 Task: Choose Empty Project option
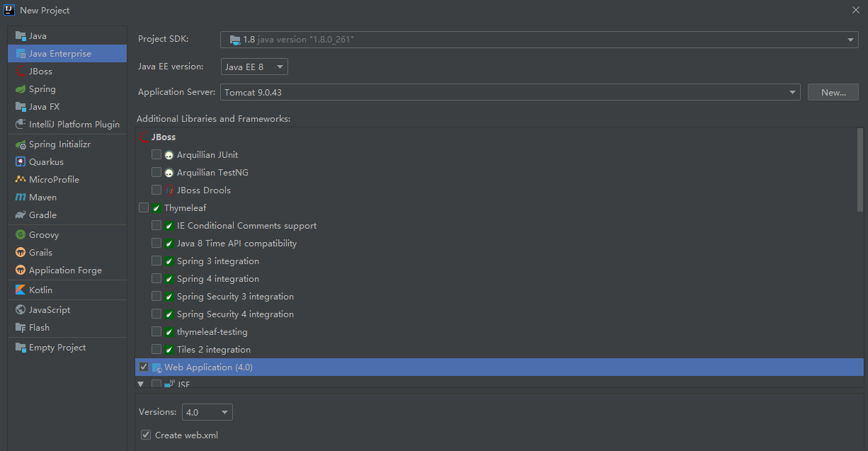coord(67,347)
